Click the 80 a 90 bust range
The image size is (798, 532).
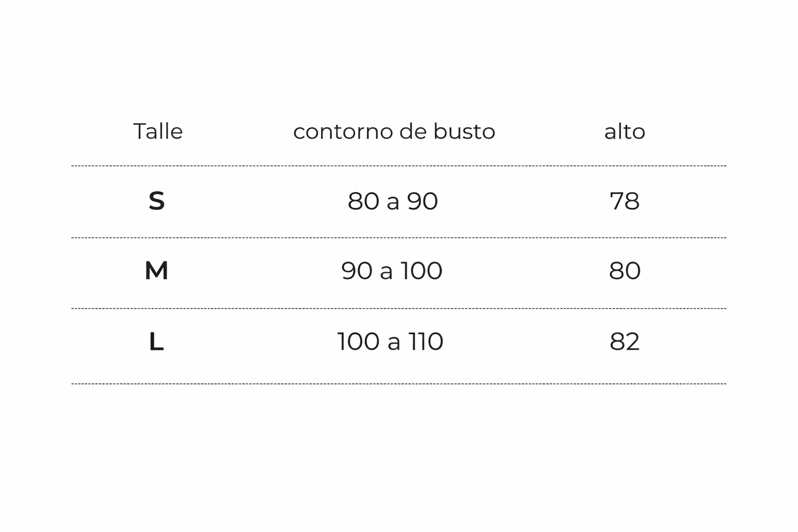[393, 201]
